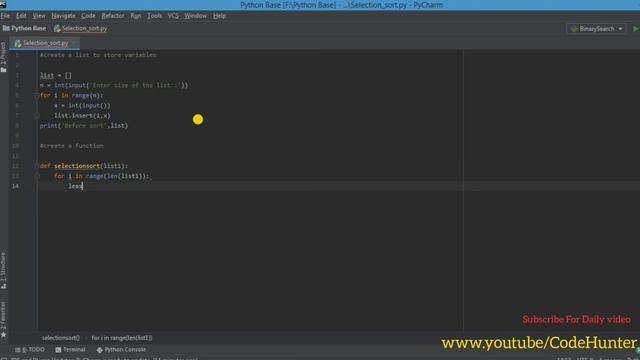Click the print Before sort code line
Screen dimensions: 640x360
(84, 126)
